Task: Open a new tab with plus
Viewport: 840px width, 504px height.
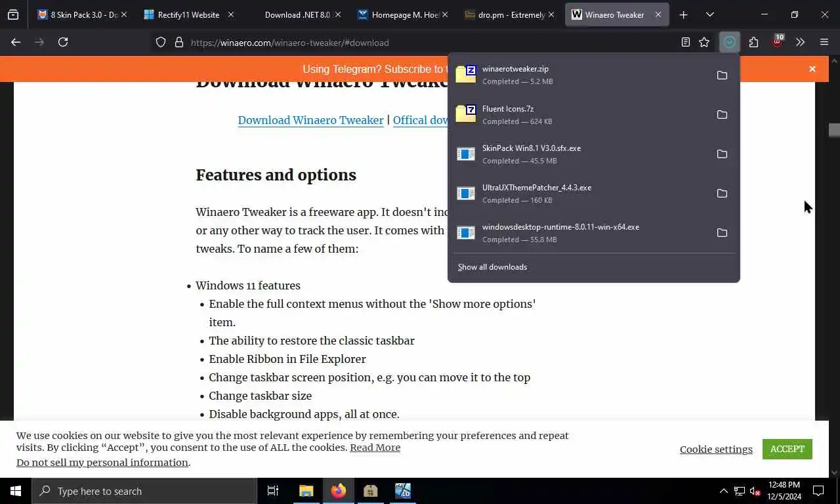Action: [x=683, y=14]
